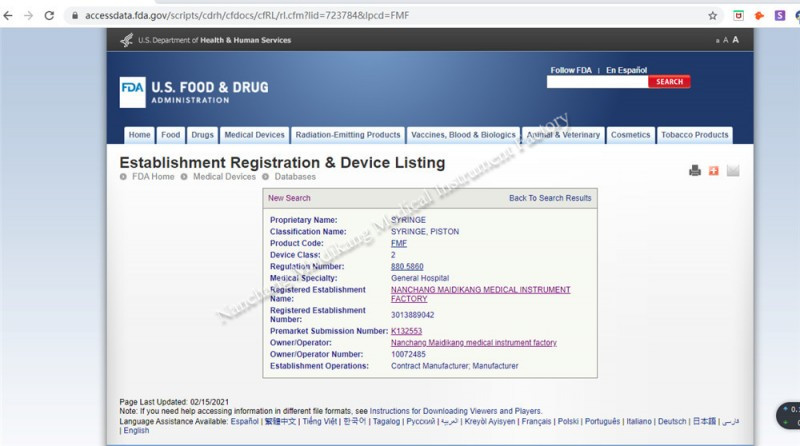
Task: Click the FDA site search field
Action: tap(597, 82)
